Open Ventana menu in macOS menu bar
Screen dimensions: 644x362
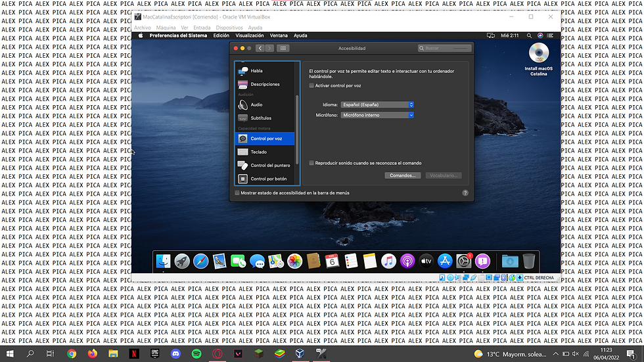tap(279, 35)
